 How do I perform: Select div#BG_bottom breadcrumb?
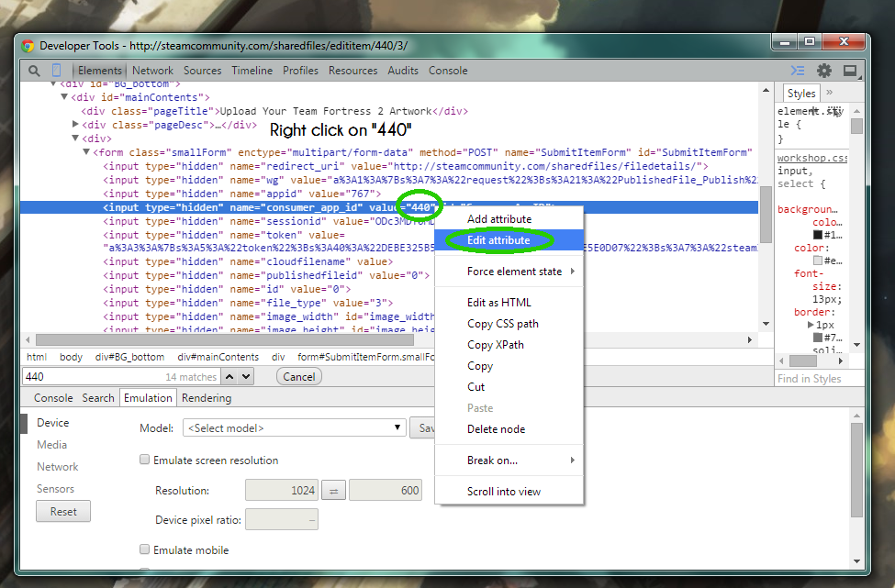click(129, 357)
